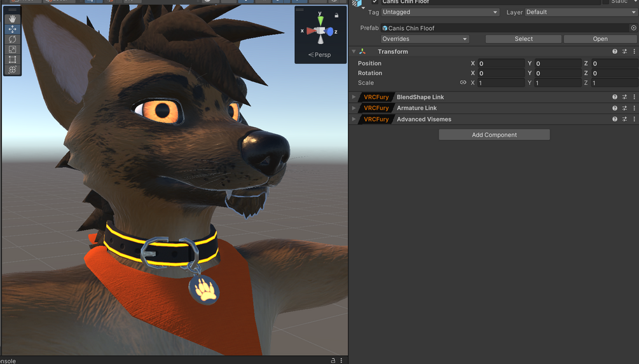Viewport: 639px width, 364px height.
Task: Click the Rotation property label
Action: [369, 73]
